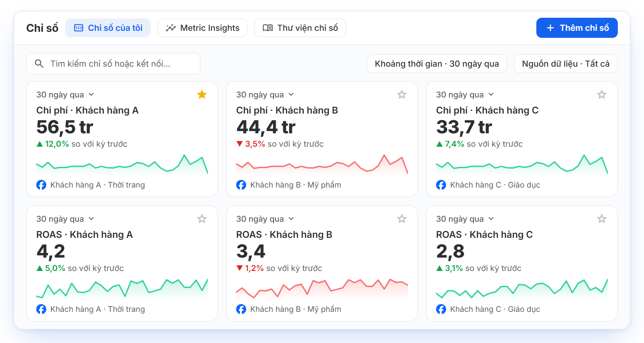
Task: Click Facebook icon on ROAS Khách hàng B
Action: 241,309
